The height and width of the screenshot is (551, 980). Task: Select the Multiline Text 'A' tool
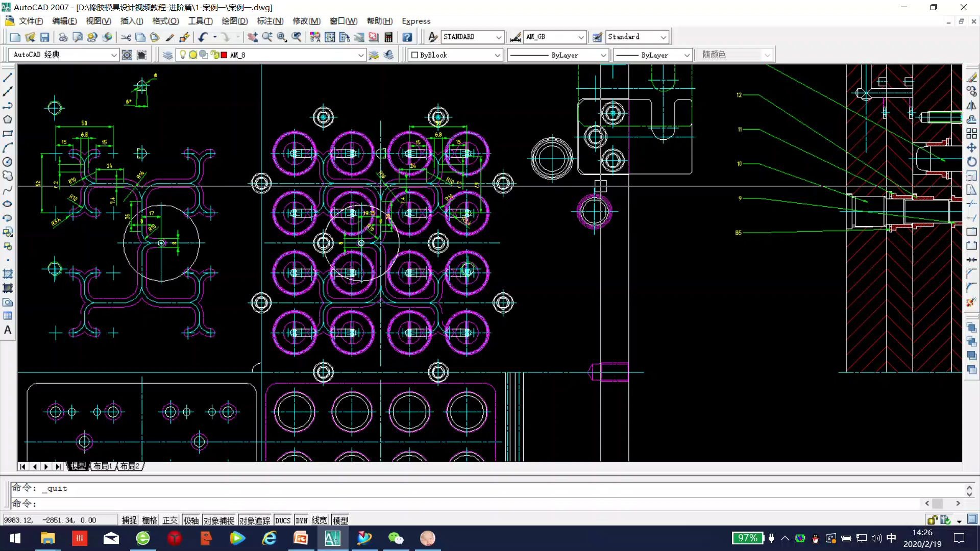[x=8, y=330]
